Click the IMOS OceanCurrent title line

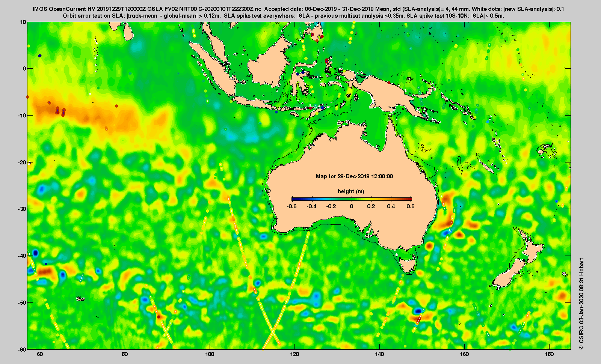pos(299,9)
